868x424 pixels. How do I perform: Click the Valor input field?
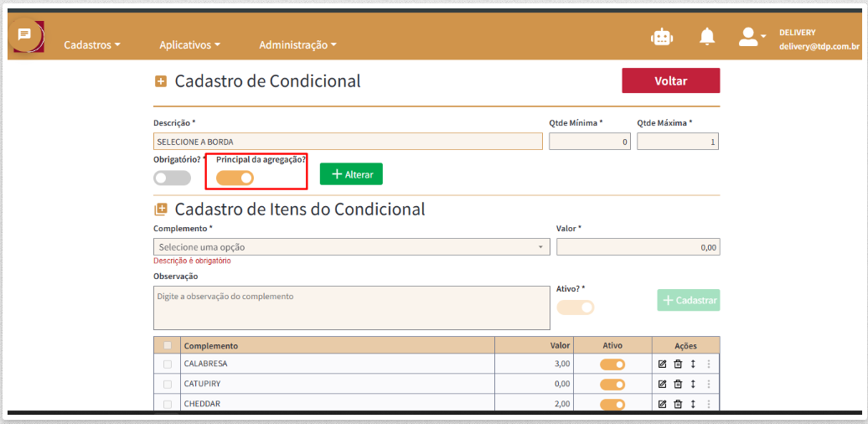click(x=638, y=247)
